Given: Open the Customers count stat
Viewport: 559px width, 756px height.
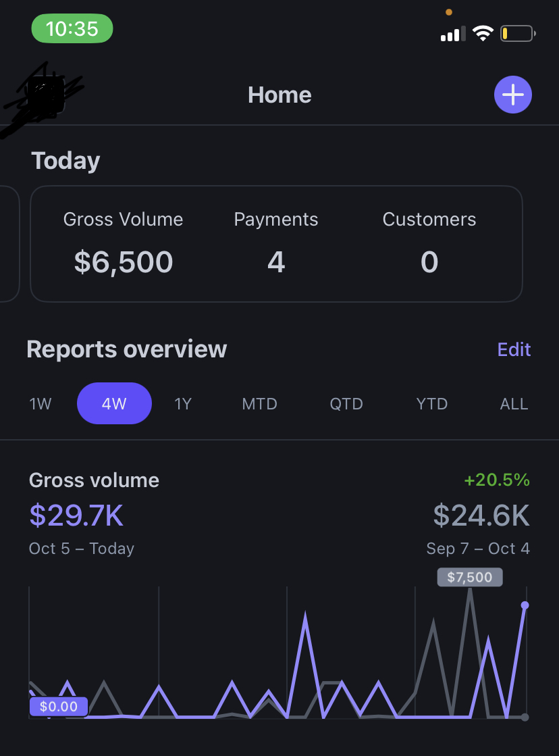Looking at the screenshot, I should click(429, 243).
